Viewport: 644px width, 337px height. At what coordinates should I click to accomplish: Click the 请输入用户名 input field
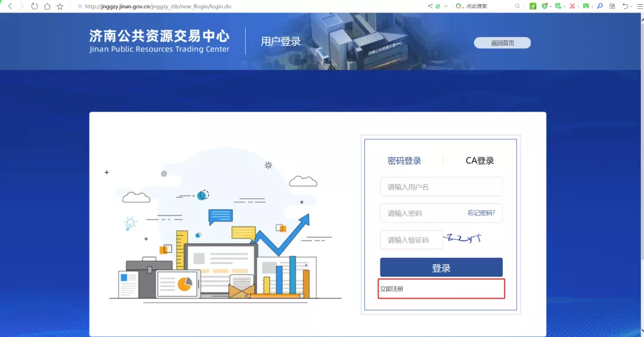441,187
